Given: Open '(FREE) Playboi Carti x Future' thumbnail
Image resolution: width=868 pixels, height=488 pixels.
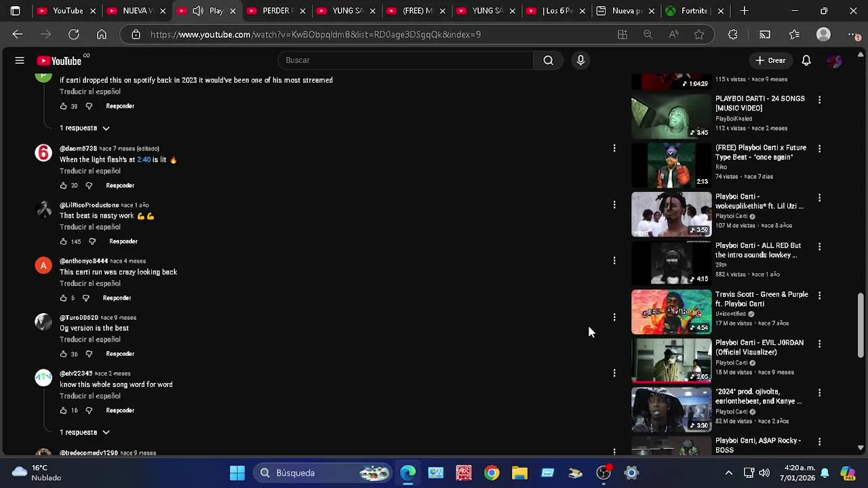Looking at the screenshot, I should 671,165.
